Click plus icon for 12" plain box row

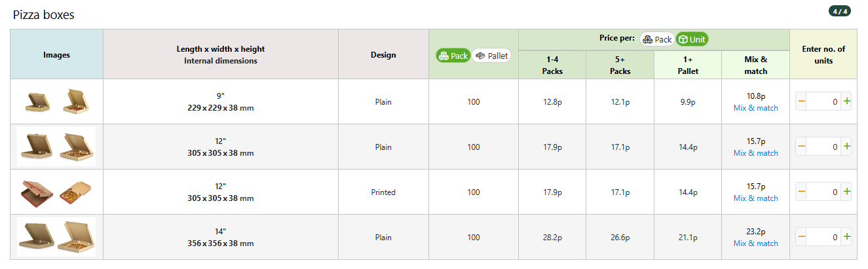846,147
